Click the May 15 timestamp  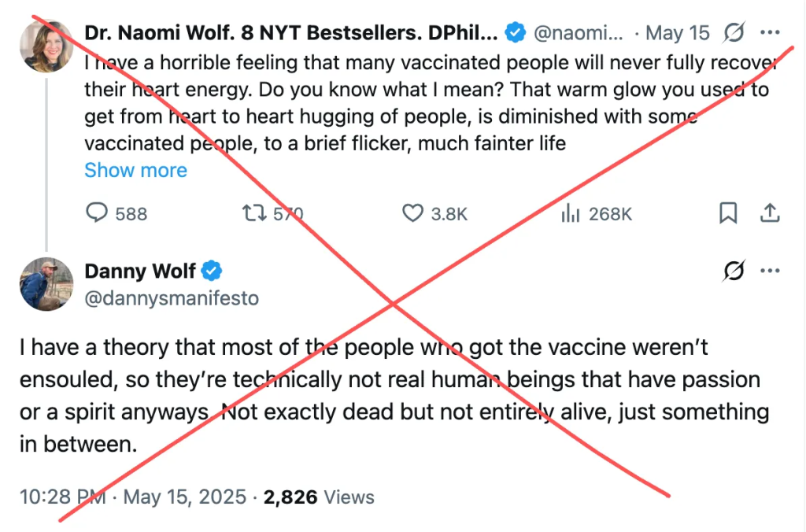pos(678,32)
